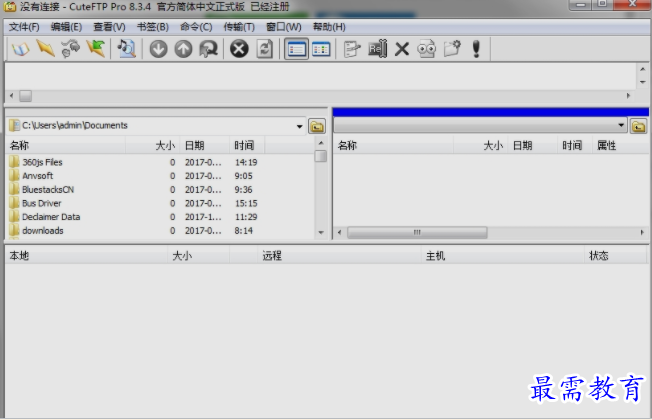
Task: Open the 命令(C) menu
Action: [196, 27]
